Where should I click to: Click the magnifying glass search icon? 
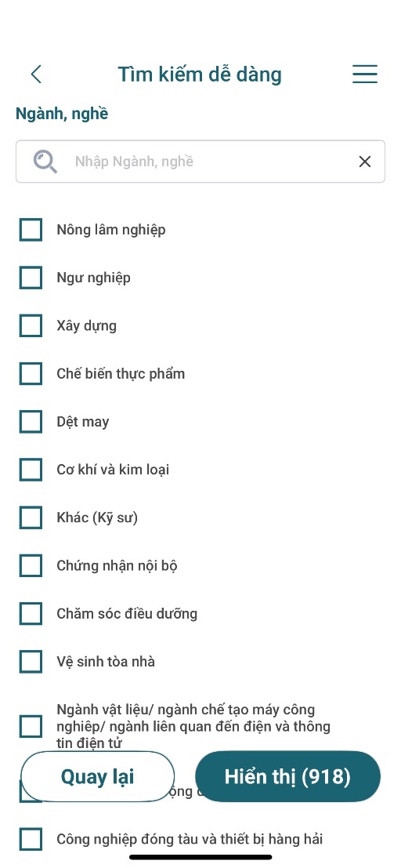click(45, 162)
